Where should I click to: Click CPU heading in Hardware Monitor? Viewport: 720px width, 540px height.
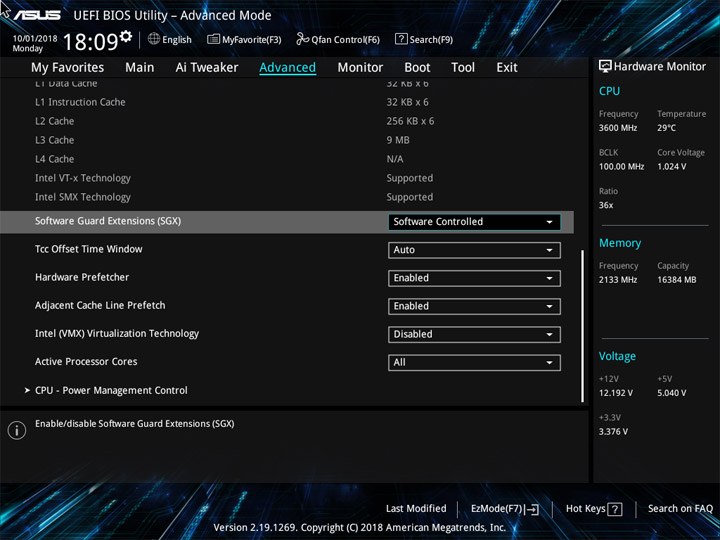click(609, 91)
